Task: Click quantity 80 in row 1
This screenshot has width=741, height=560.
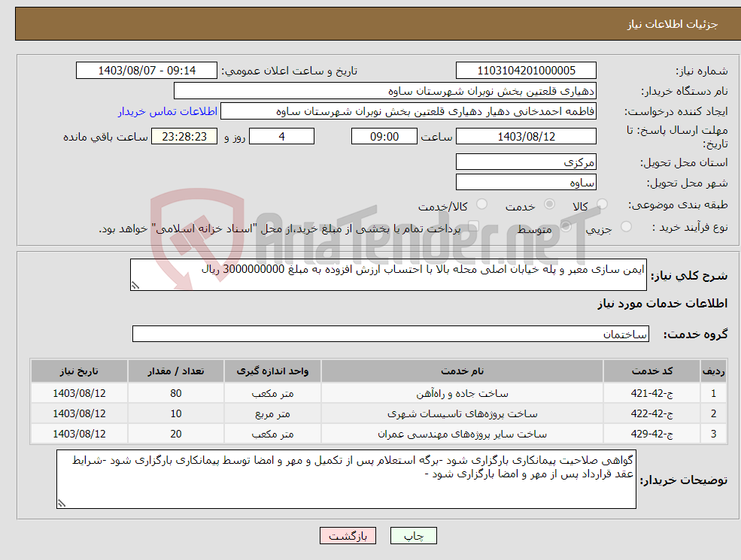Action: pos(176,393)
